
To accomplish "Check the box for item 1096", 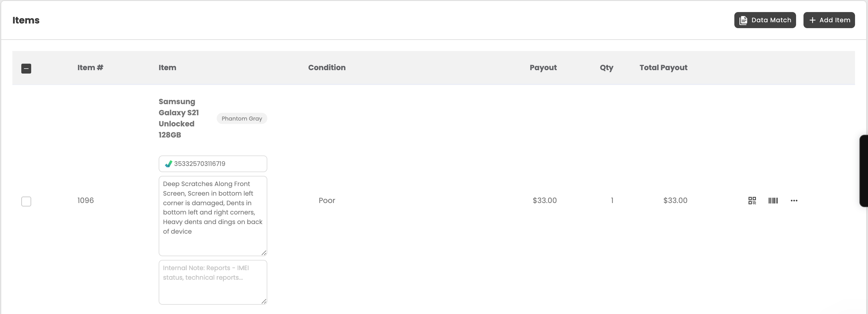I will click(x=26, y=202).
